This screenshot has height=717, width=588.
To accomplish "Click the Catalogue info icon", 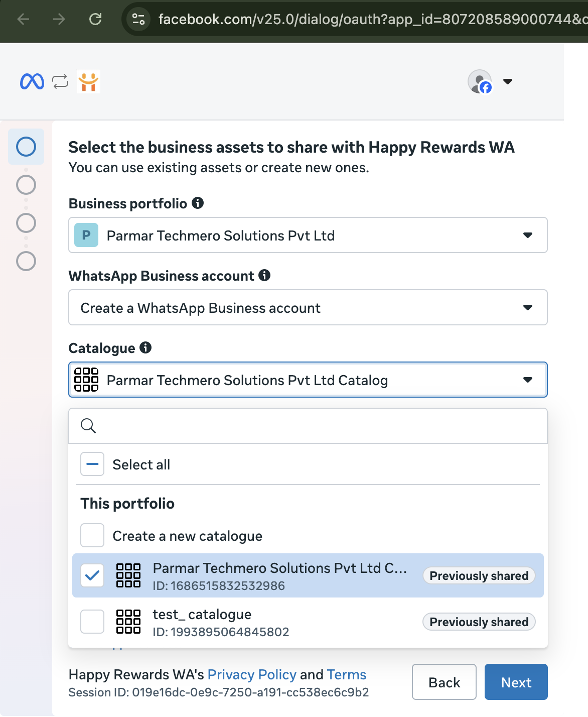I will point(145,347).
